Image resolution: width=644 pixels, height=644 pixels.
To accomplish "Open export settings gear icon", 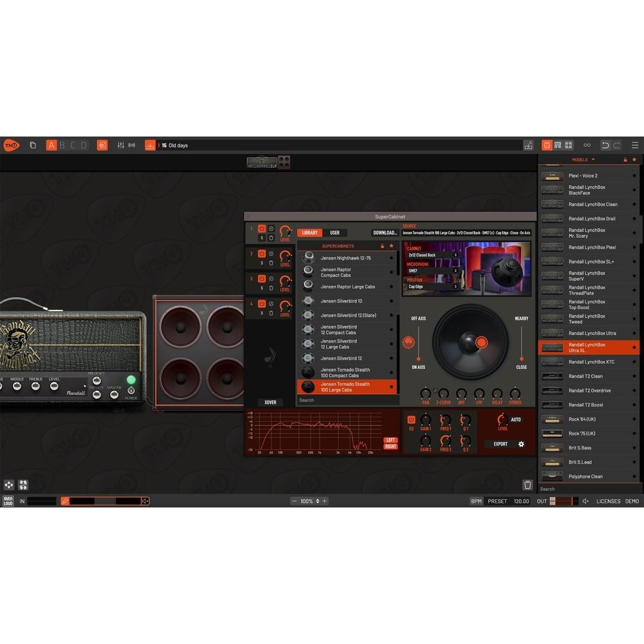I will point(521,444).
